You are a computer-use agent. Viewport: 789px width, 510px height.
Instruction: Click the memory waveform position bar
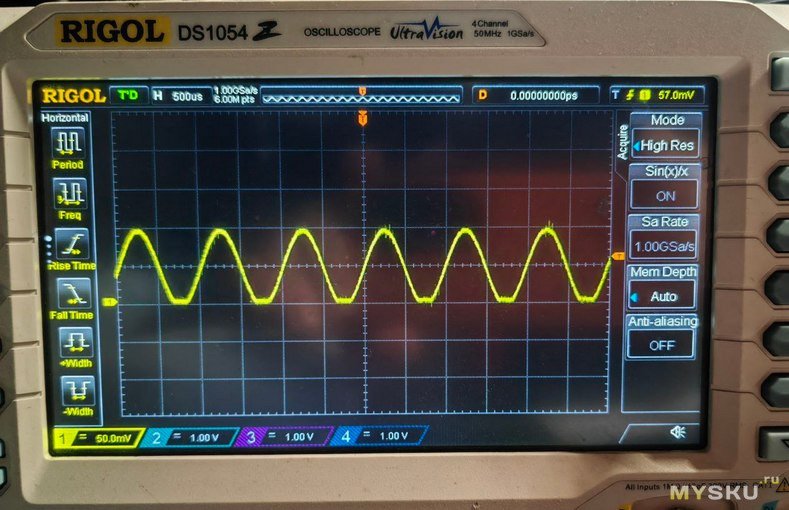(x=361, y=96)
